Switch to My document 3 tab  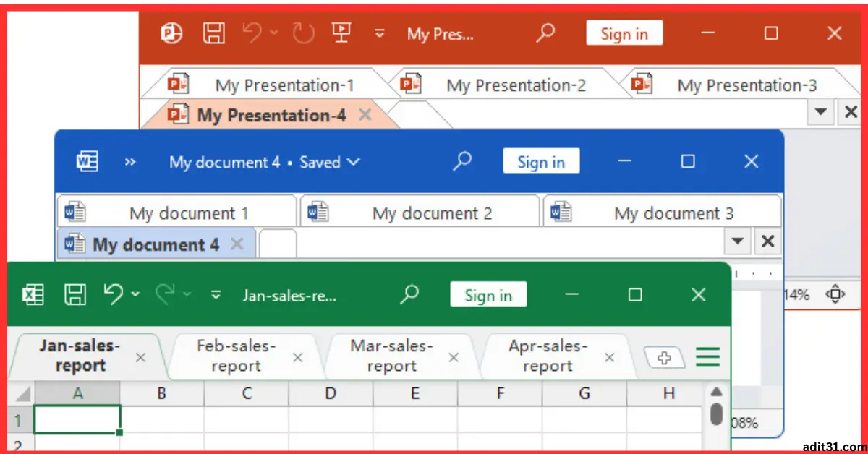coord(662,213)
